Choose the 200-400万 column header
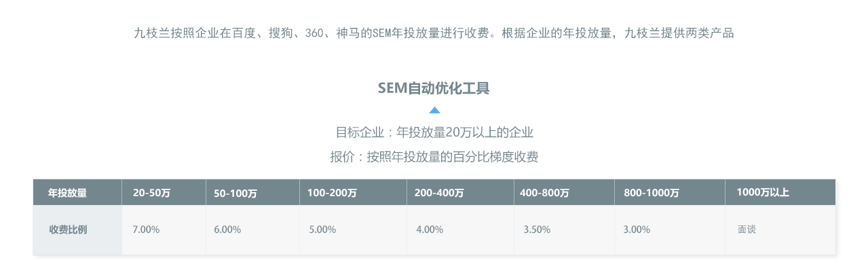 click(x=461, y=193)
